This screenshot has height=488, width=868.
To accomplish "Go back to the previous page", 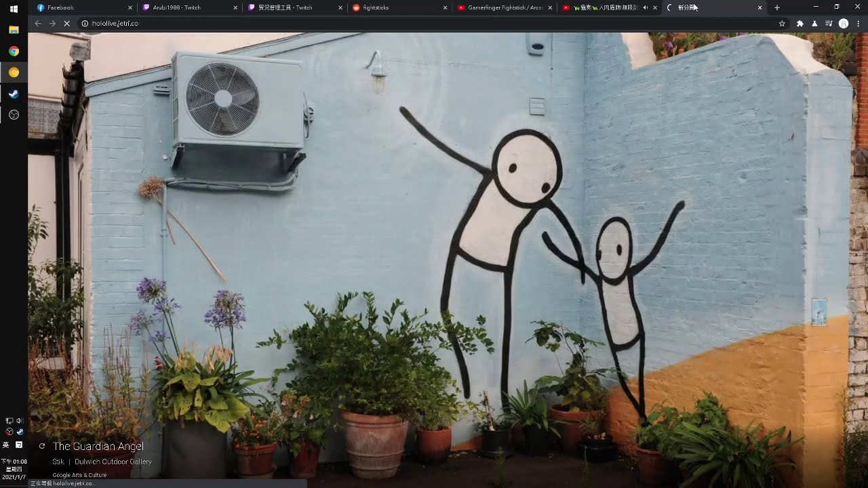I will (38, 23).
